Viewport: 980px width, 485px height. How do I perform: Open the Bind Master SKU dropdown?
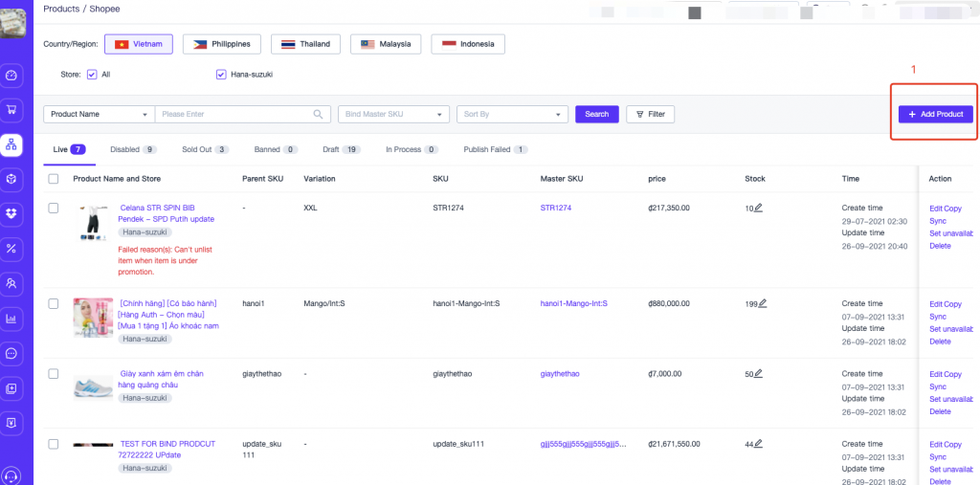click(x=393, y=115)
